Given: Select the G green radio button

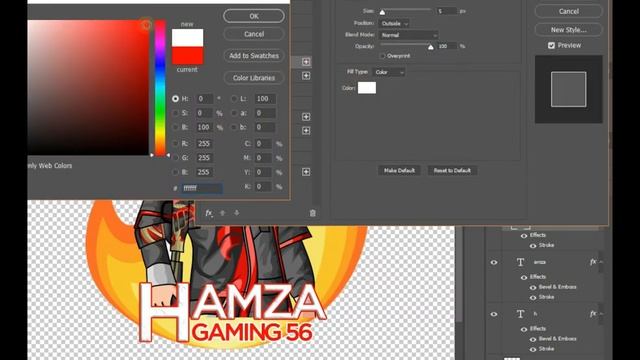Looking at the screenshot, I should pyautogui.click(x=176, y=158).
